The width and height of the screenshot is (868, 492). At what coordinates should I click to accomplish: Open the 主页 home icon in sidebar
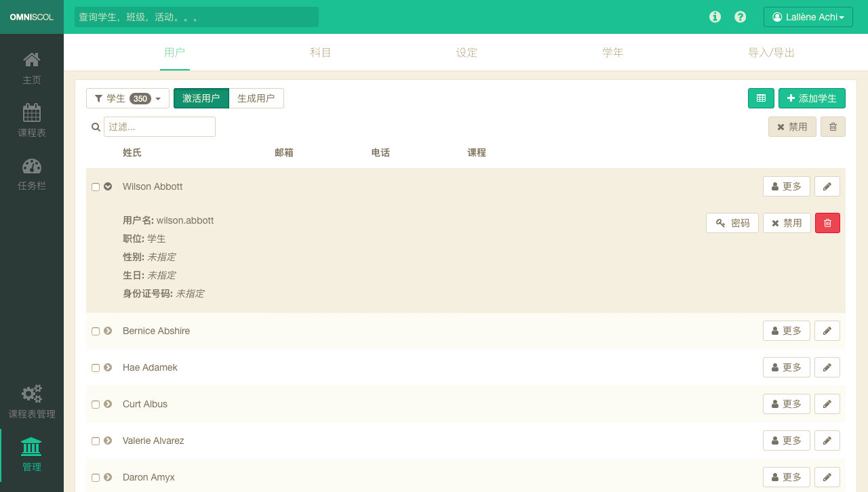[32, 61]
